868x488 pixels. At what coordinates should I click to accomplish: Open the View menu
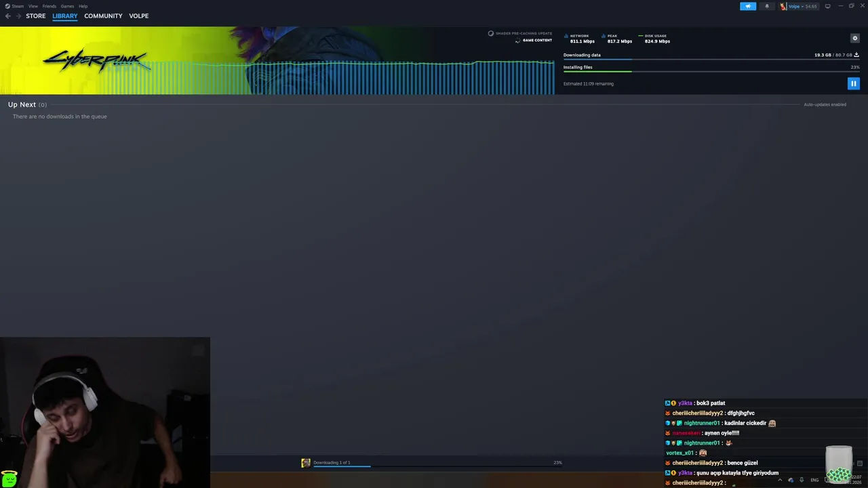[33, 6]
